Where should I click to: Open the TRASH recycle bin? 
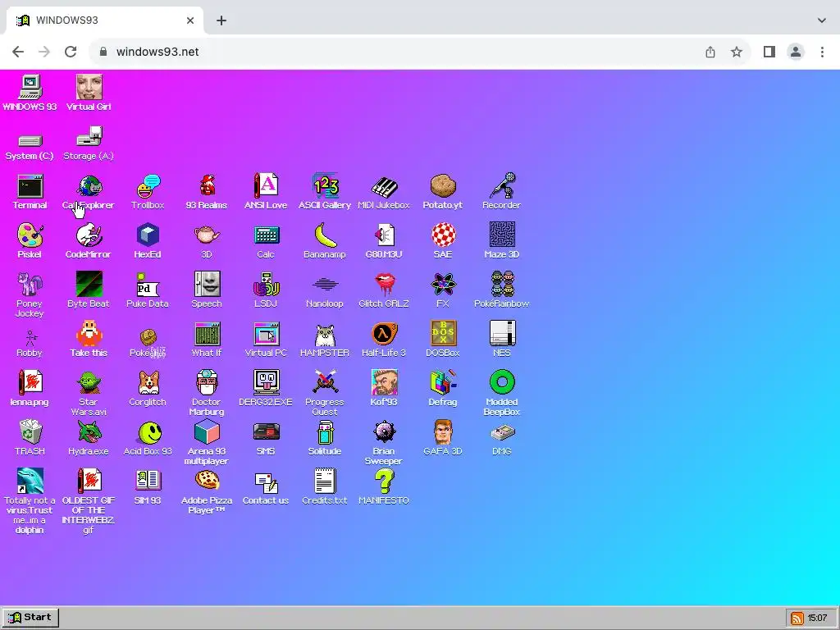click(x=30, y=432)
